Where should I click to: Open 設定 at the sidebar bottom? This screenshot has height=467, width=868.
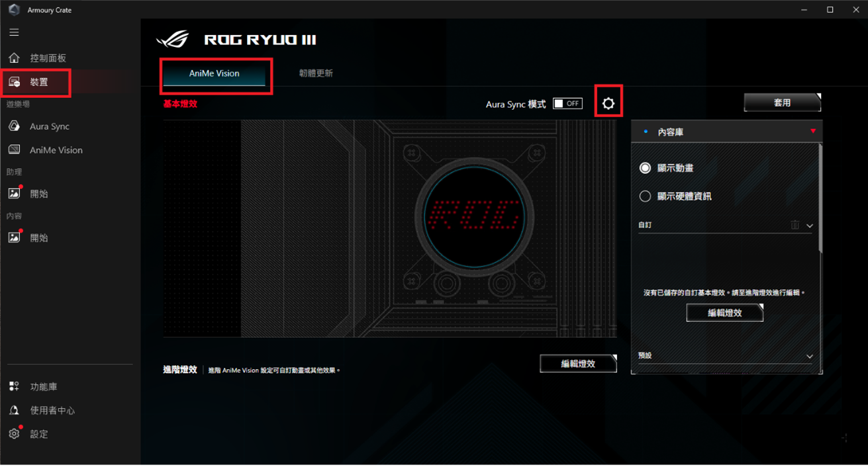(x=29, y=434)
